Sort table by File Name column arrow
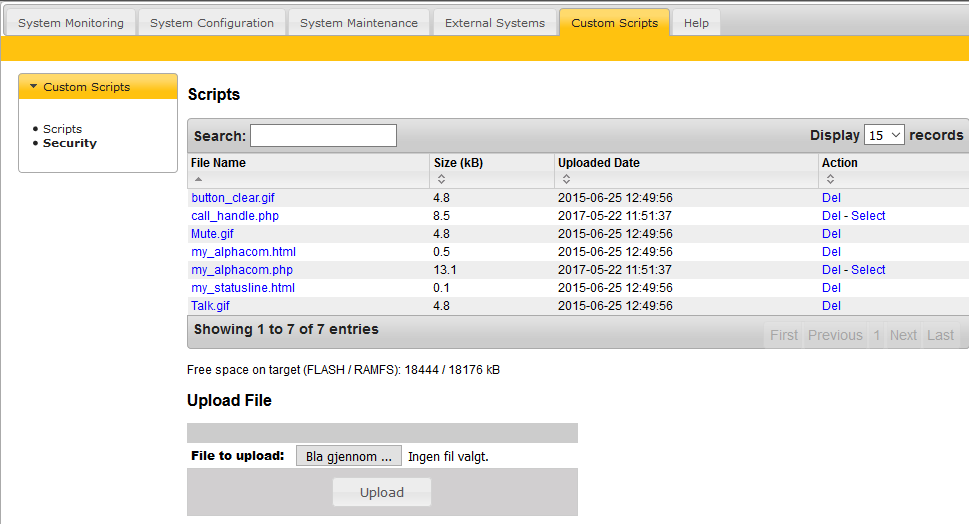 (x=198, y=179)
